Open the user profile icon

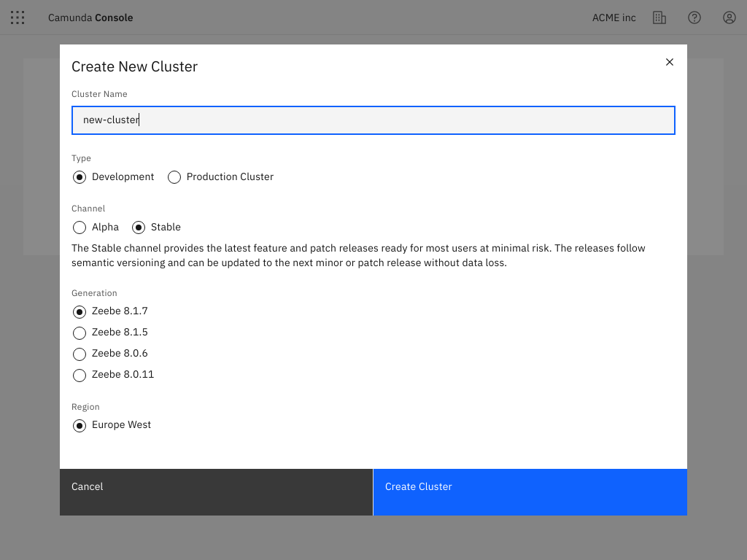tap(729, 17)
